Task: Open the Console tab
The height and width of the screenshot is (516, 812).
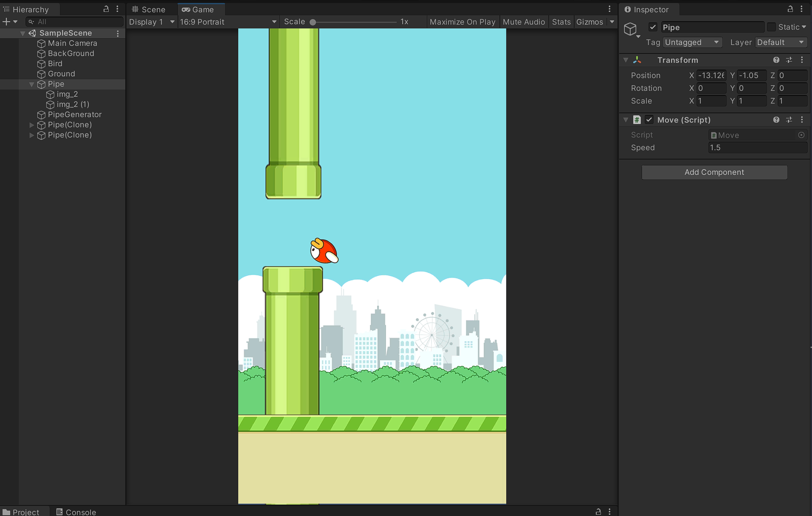Action: click(x=76, y=512)
